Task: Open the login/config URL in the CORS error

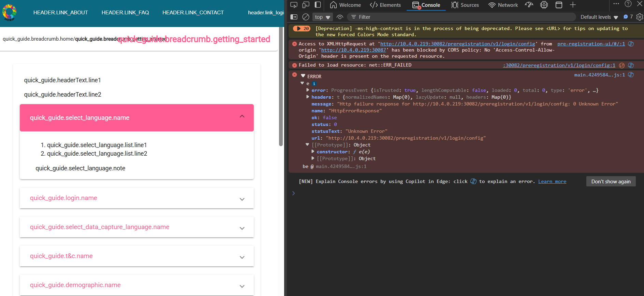Action: pyautogui.click(x=458, y=44)
